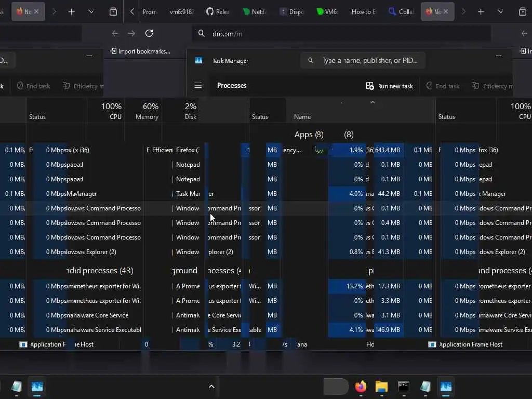Select the 17.3 MB memory cell
This screenshot has height=399, width=532.
(x=389, y=286)
